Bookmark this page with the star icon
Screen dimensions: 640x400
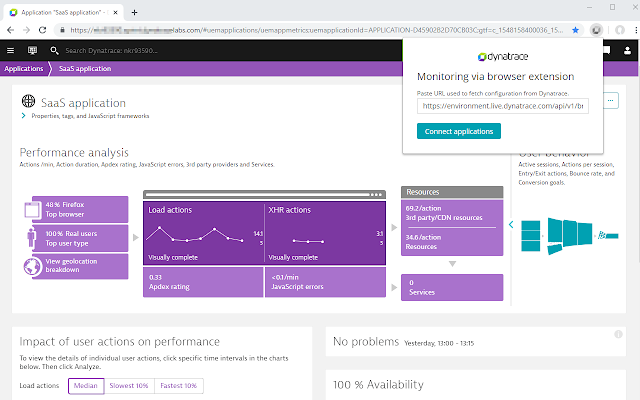pyautogui.click(x=575, y=30)
